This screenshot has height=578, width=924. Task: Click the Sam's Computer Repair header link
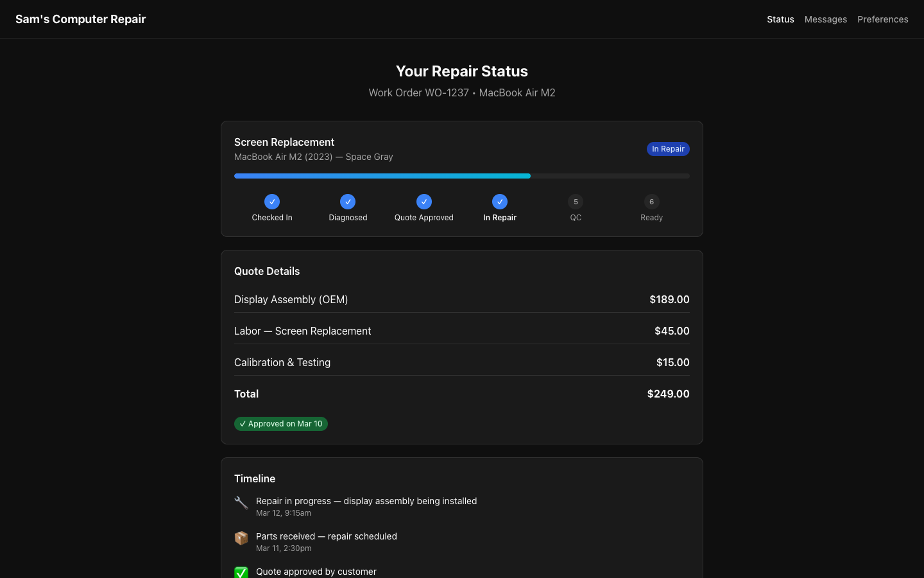[x=80, y=19]
